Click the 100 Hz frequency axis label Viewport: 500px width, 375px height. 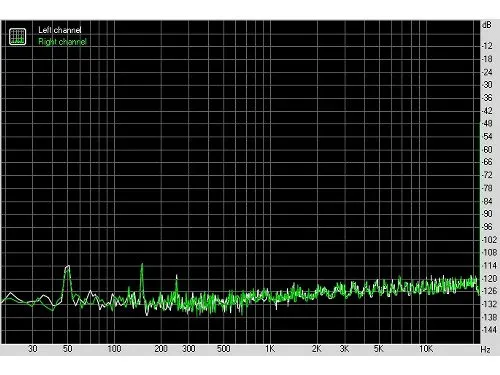[114, 349]
